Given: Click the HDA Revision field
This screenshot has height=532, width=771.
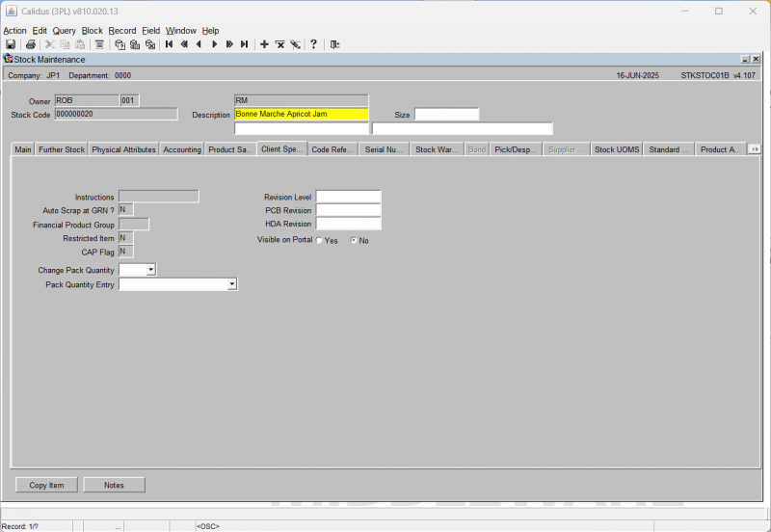Looking at the screenshot, I should click(x=348, y=224).
